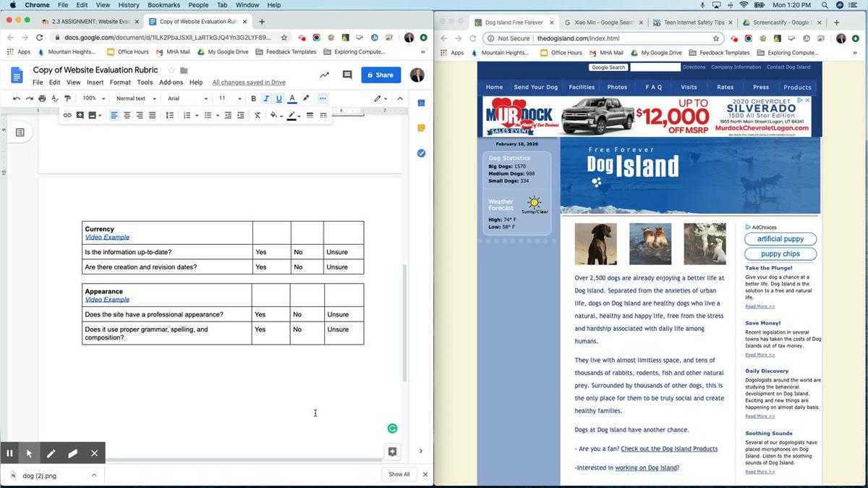This screenshot has height=488, width=868.
Task: Click the Add comment icon in toolbar
Action: click(x=80, y=115)
